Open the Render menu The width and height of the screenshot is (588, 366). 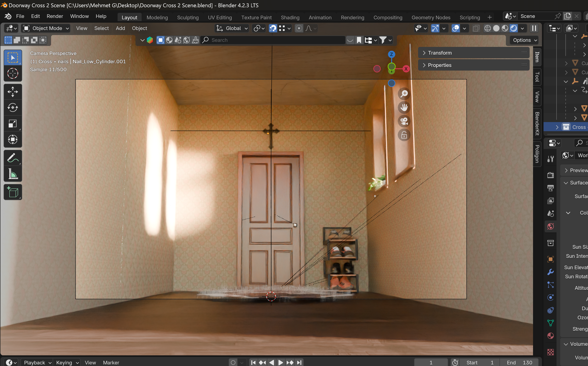[55, 16]
